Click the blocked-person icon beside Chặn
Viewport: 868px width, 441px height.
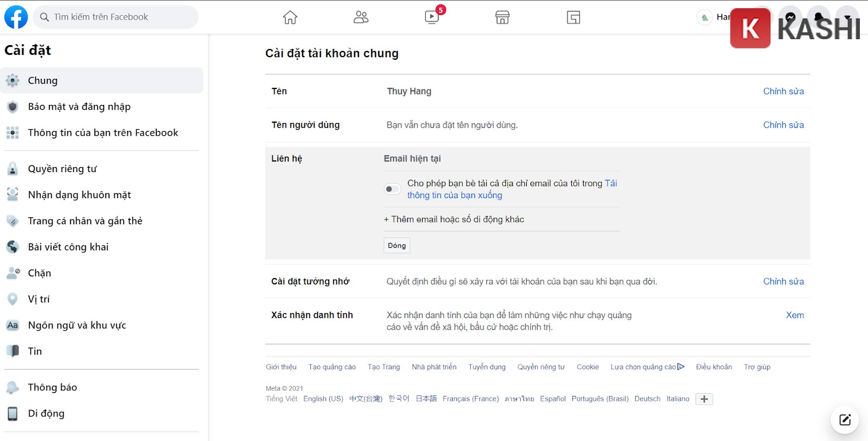pyautogui.click(x=13, y=273)
